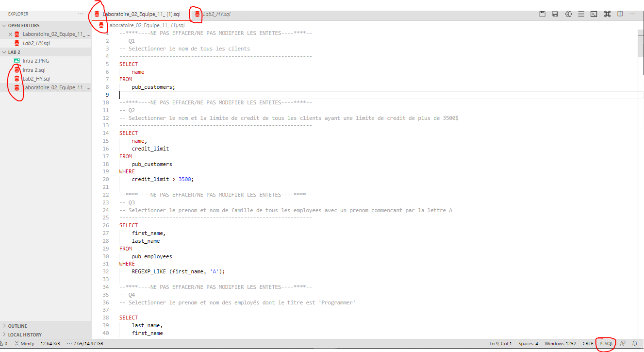Screen dimensions: 644x352
Task: Click the Windows 1252 encoding selector
Action: tap(561, 343)
